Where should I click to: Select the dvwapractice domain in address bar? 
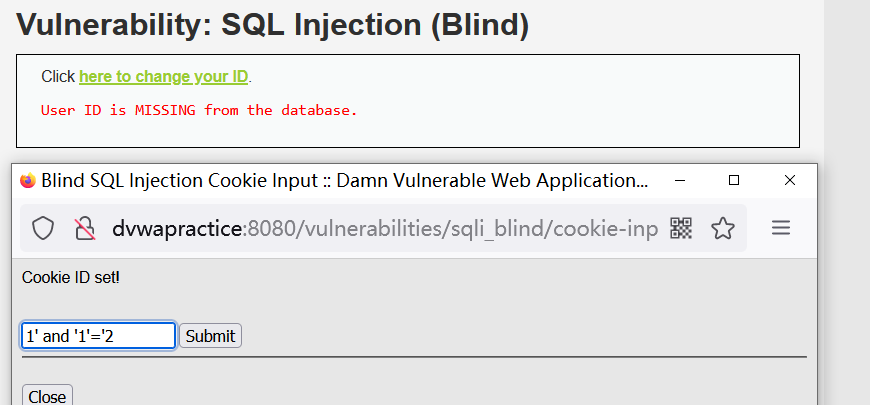pos(177,228)
